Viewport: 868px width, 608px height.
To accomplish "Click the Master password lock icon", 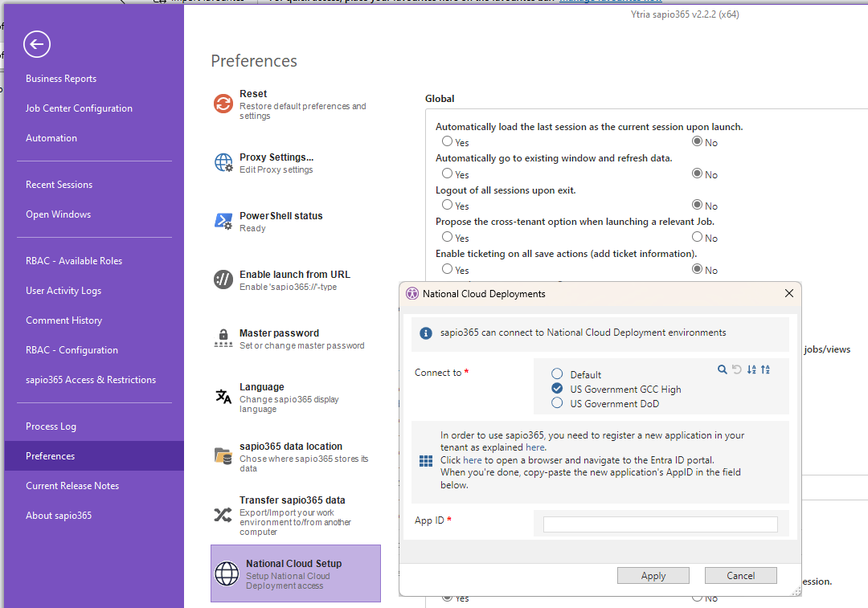I will [x=223, y=338].
